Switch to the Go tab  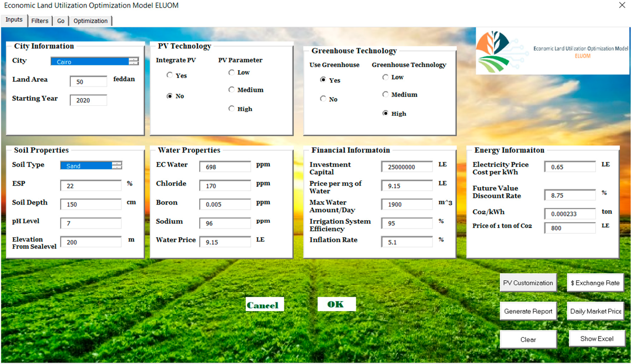(61, 21)
